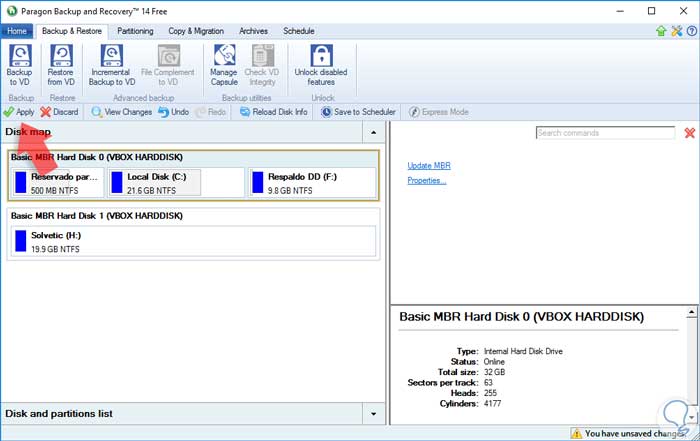
Task: Clear search with red X icon
Action: coord(690,133)
